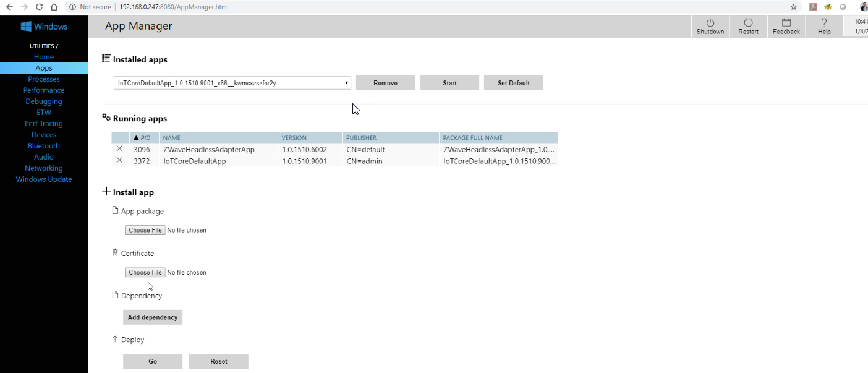Open the Feedback panel
868x373 pixels.
point(786,27)
